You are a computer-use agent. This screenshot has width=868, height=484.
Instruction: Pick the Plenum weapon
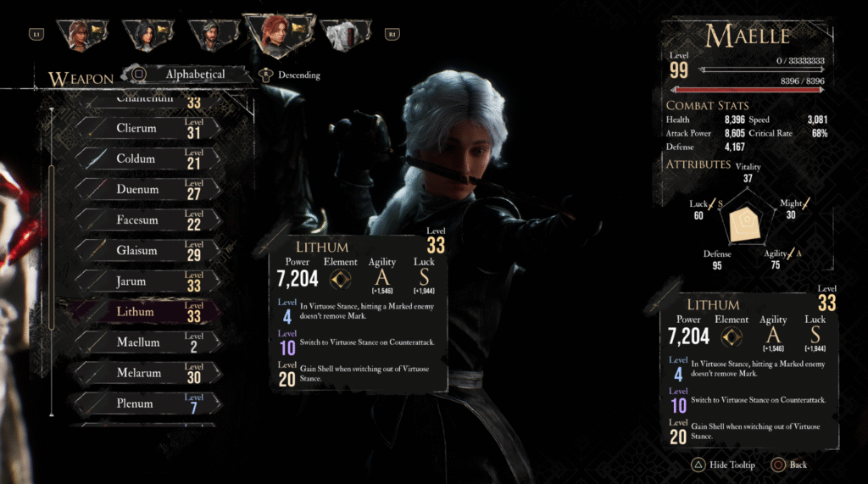[148, 403]
